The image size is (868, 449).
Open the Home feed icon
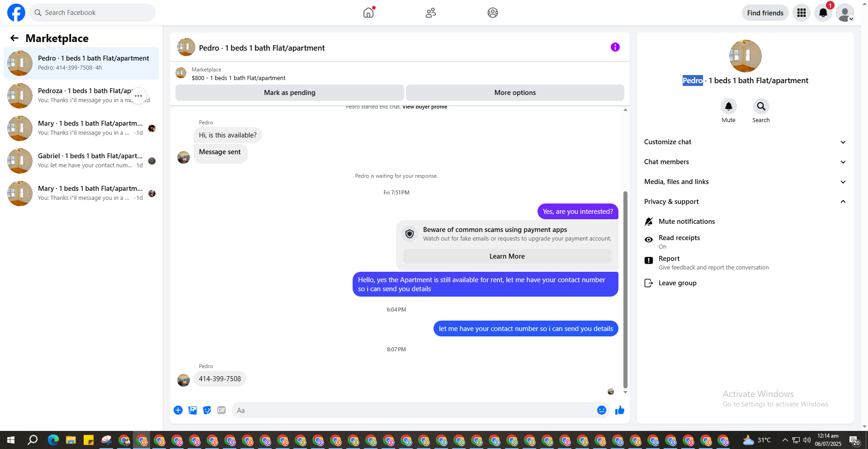(368, 13)
